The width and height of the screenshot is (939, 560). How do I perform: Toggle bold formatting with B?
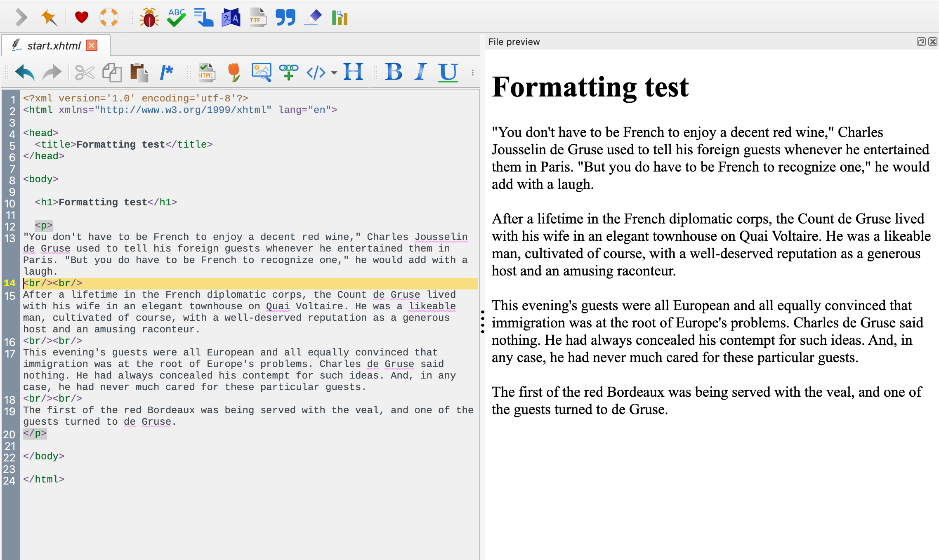tap(394, 73)
